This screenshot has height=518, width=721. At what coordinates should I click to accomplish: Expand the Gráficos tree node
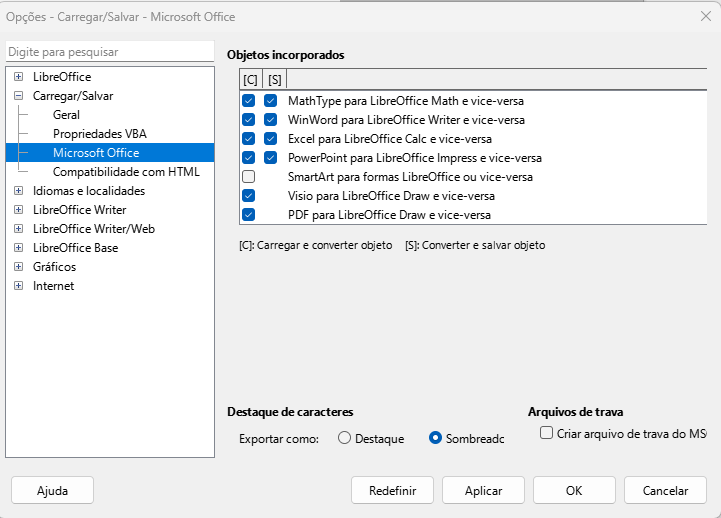click(x=18, y=267)
